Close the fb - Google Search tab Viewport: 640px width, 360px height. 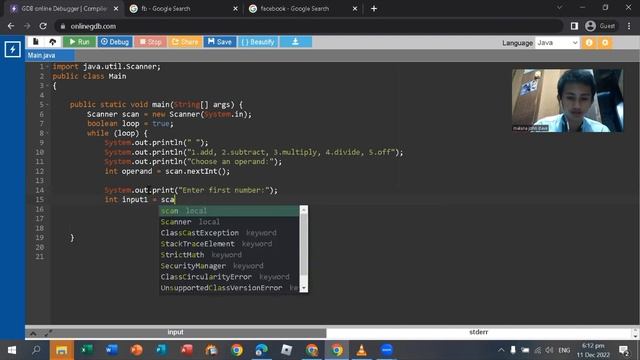coord(236,9)
